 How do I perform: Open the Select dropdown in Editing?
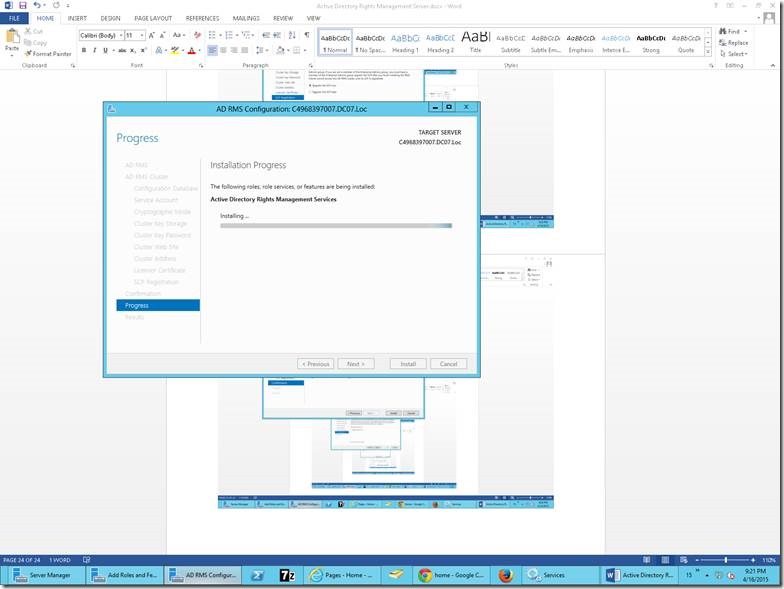(734, 54)
